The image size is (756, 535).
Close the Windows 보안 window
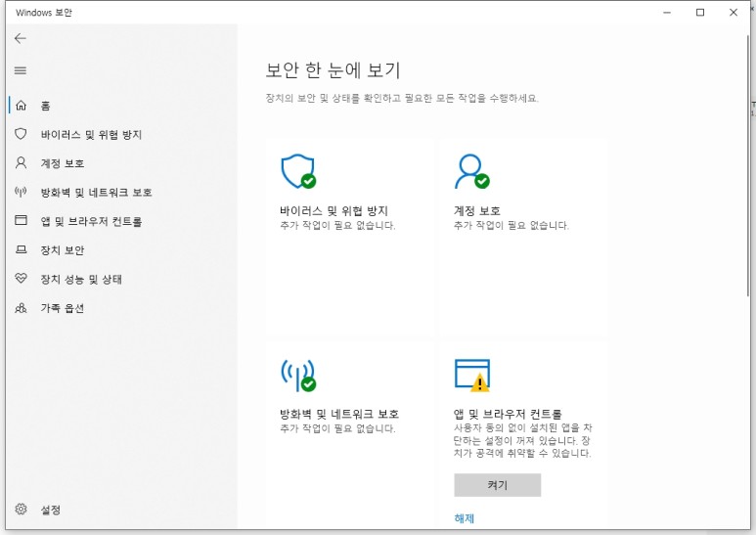(x=734, y=13)
